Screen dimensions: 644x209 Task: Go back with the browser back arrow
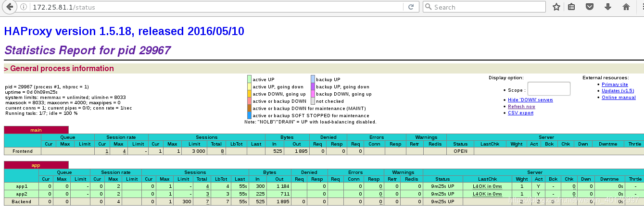pos(9,7)
